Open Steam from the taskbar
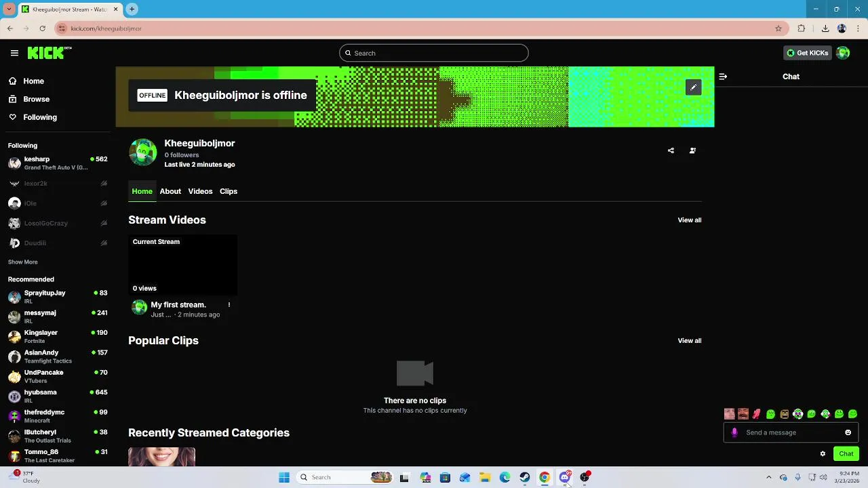 [x=525, y=477]
